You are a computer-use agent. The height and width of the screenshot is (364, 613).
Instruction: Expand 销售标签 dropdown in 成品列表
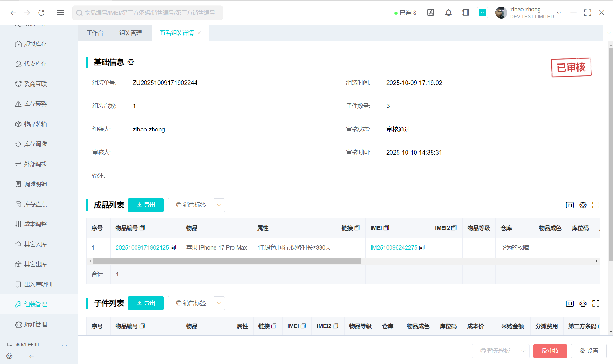point(219,205)
